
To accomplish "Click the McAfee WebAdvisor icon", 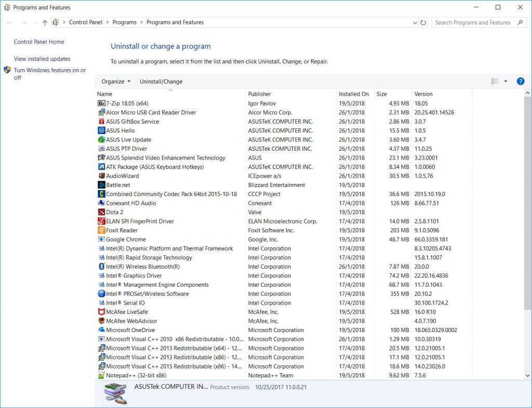I will coord(101,321).
